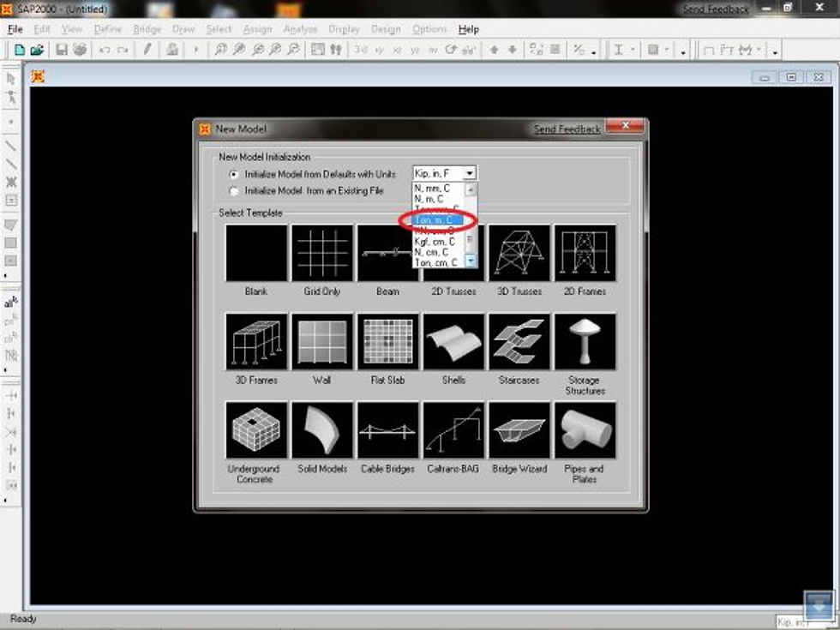Click the xy plane view button
Screen dimensions: 840x630
coord(379,51)
